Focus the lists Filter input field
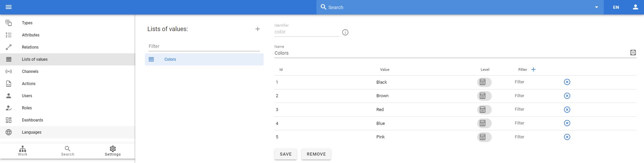644x163 pixels. [204, 46]
